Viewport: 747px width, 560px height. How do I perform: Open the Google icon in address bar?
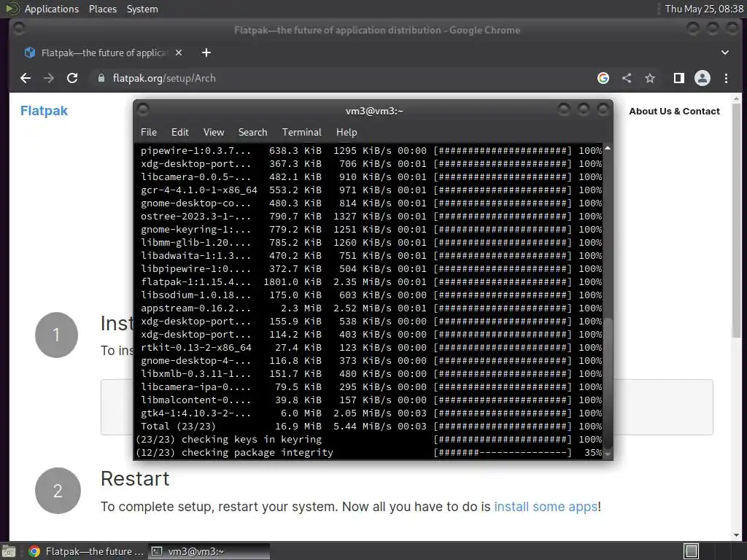[x=603, y=78]
